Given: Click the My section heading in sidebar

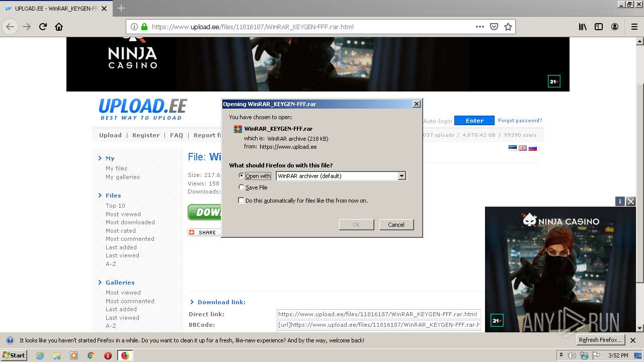Looking at the screenshot, I should point(110,158).
